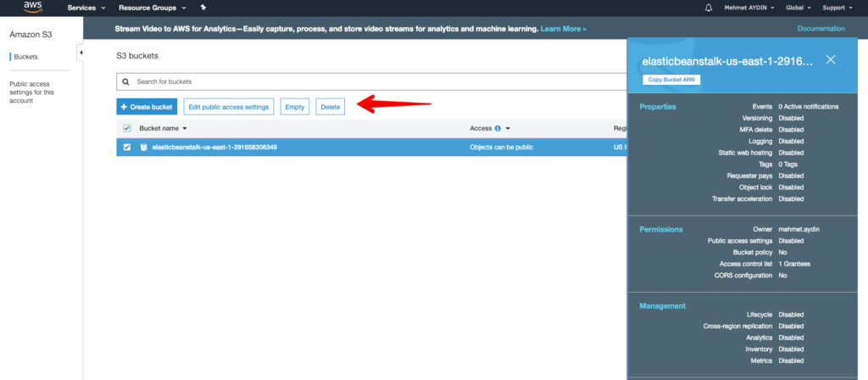This screenshot has width=868, height=380.
Task: Click the Delete bucket button
Action: [x=331, y=107]
